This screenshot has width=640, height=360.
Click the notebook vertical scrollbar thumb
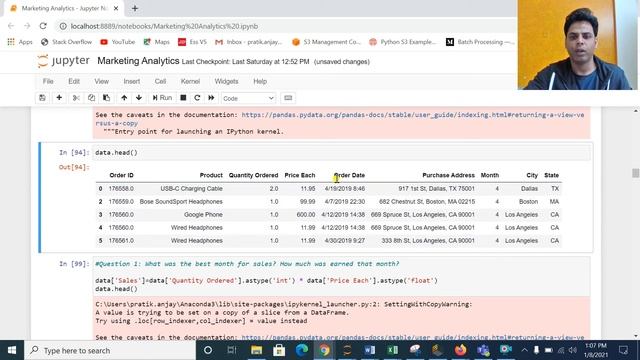coord(635,173)
